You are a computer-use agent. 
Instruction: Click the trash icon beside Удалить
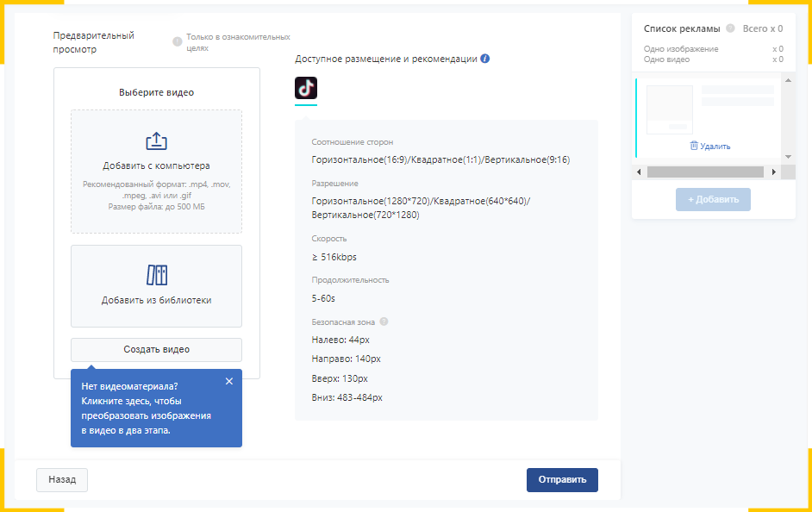point(694,146)
